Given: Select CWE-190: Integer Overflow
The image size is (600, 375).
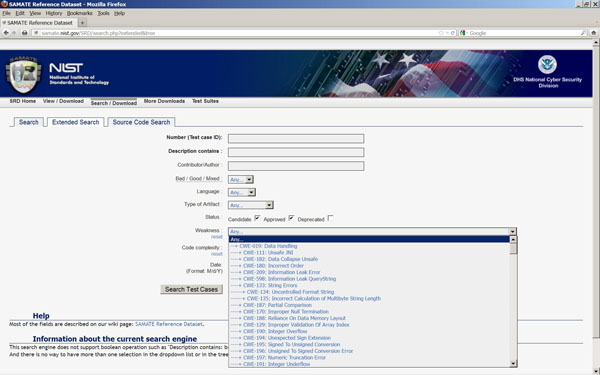Looking at the screenshot, I should [369, 331].
